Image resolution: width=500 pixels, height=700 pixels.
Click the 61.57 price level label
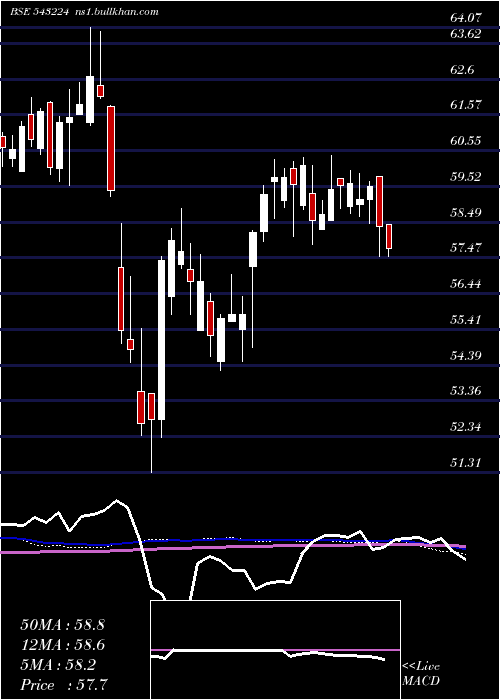click(466, 105)
